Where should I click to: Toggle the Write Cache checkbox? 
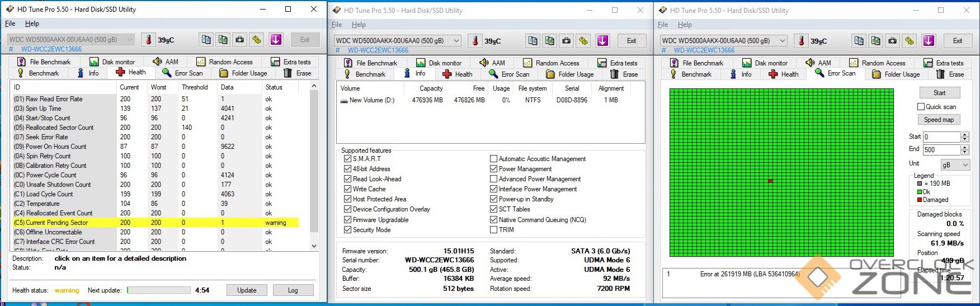pyautogui.click(x=347, y=189)
